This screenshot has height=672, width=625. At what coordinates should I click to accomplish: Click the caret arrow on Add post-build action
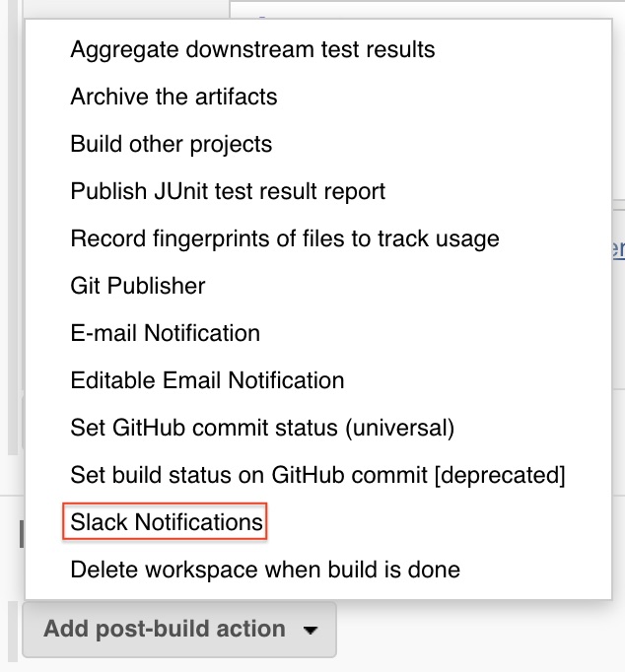[x=310, y=630]
